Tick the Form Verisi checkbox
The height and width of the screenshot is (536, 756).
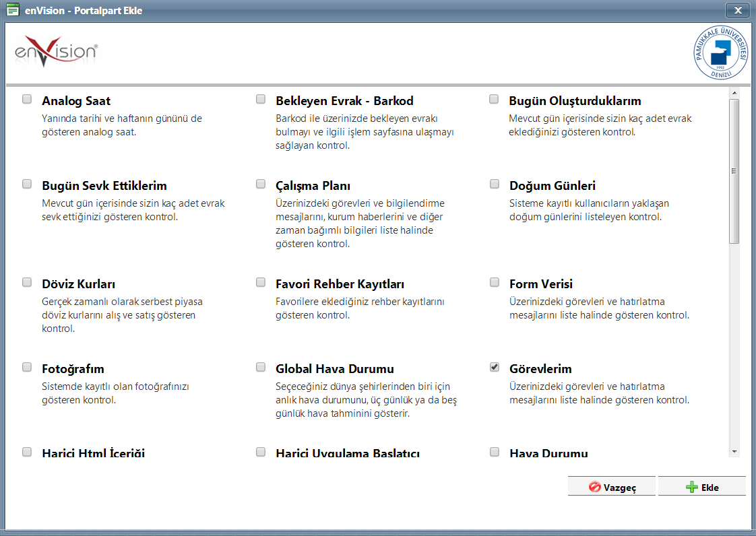click(495, 282)
